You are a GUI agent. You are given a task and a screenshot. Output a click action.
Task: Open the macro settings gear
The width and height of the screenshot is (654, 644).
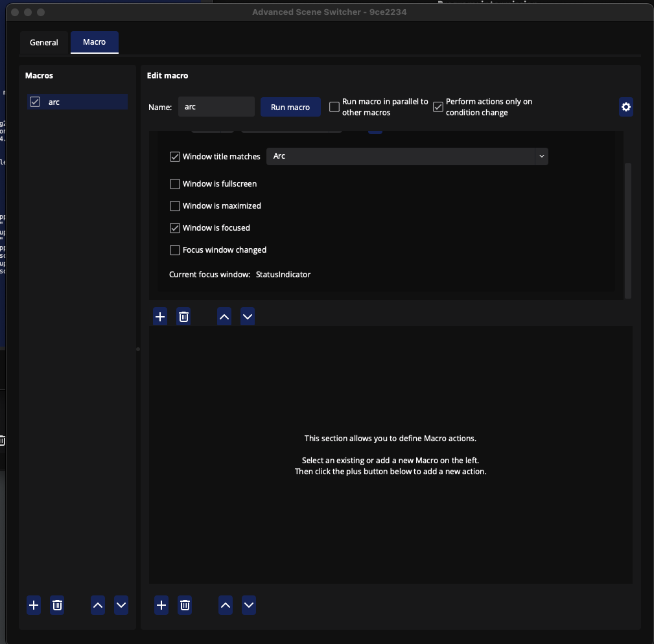625,106
